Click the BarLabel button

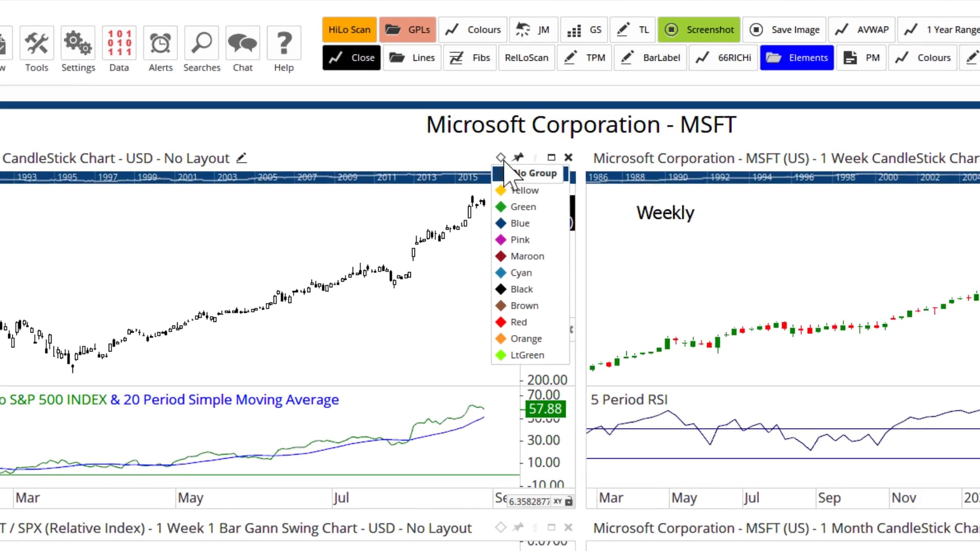coord(650,58)
